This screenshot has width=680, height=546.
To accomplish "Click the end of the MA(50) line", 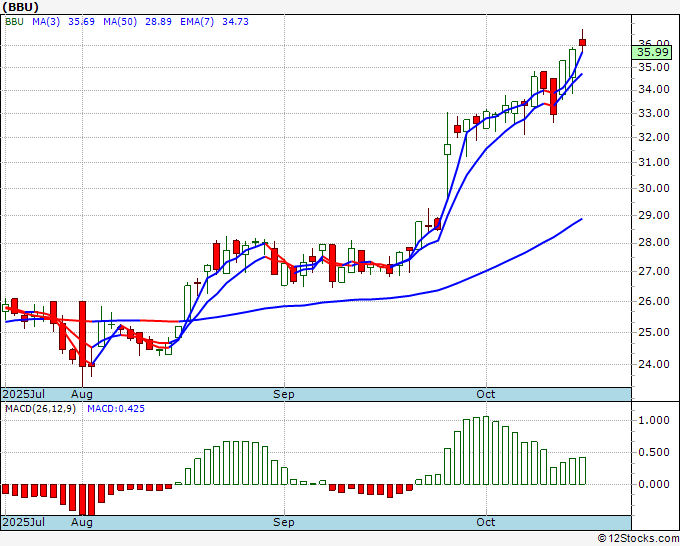I will point(581,219).
